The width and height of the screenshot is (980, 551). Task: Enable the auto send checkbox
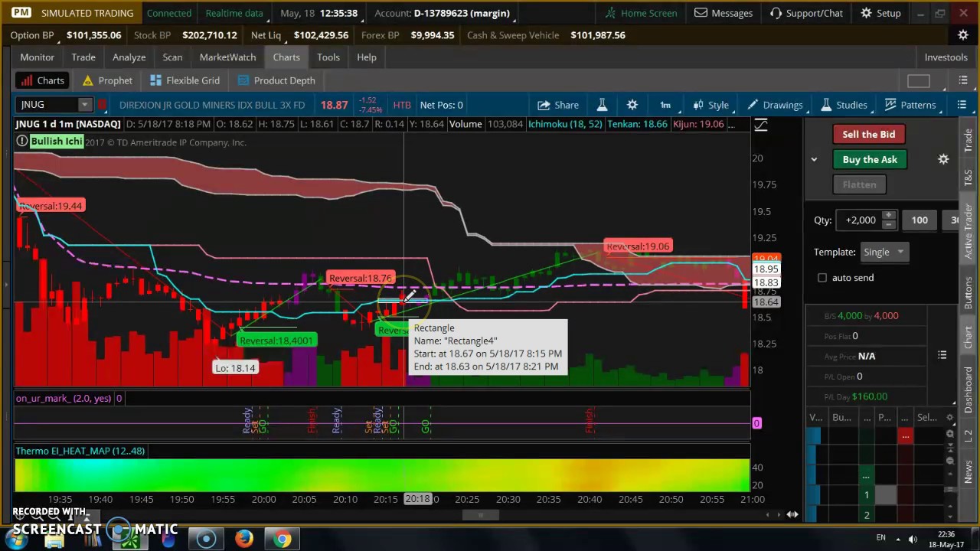click(822, 278)
